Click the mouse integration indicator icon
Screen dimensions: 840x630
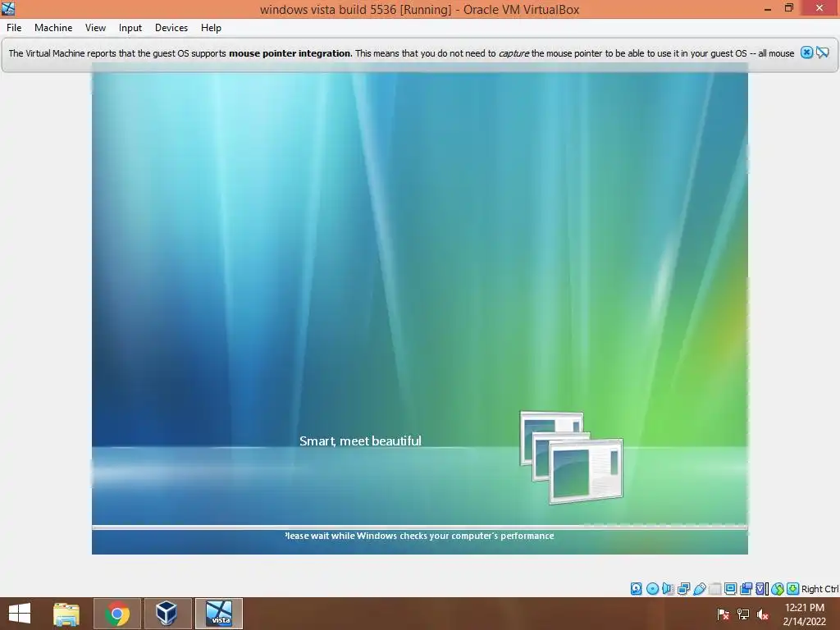(x=778, y=589)
